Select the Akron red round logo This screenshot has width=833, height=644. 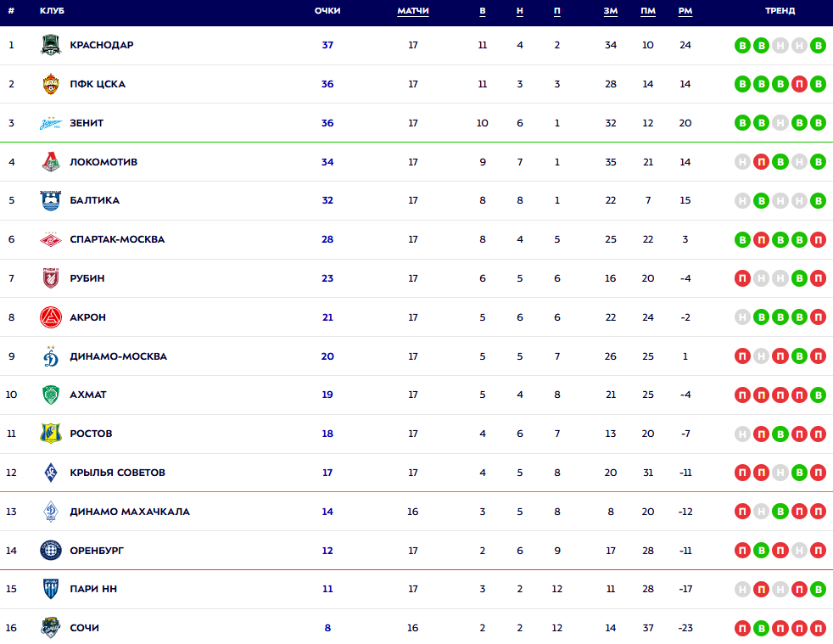click(51, 317)
